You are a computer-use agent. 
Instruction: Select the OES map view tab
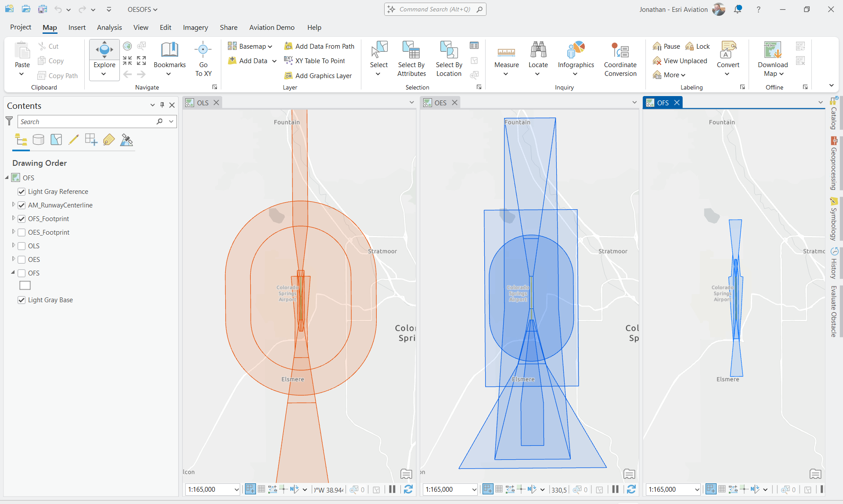tap(440, 102)
